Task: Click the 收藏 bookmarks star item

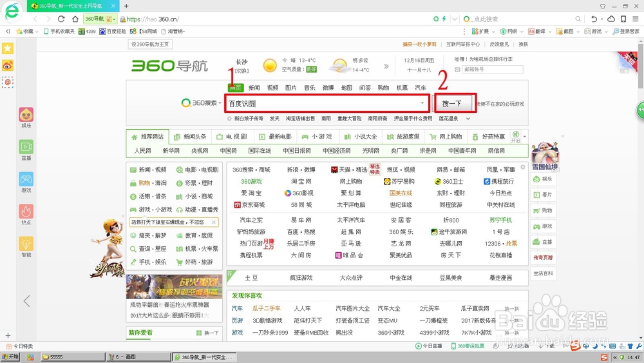Action: pos(24,31)
